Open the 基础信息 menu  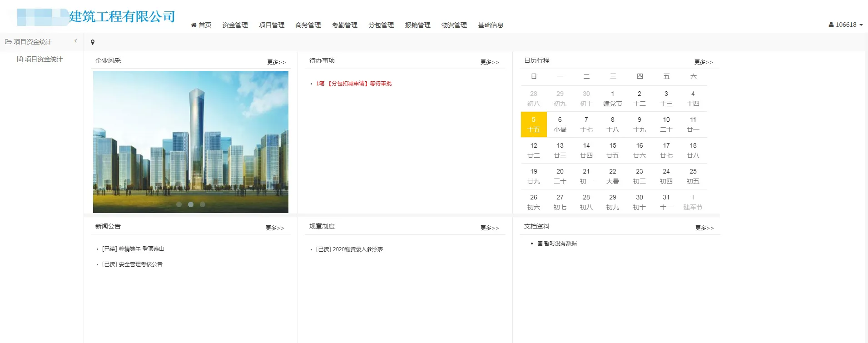pyautogui.click(x=491, y=25)
